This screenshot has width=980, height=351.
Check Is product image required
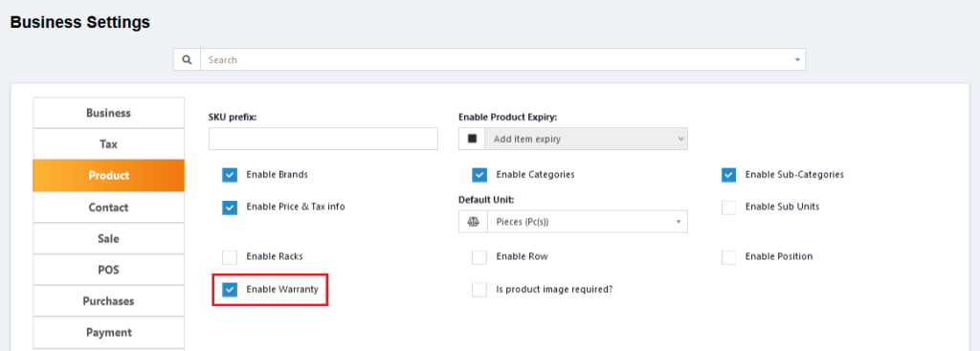479,290
